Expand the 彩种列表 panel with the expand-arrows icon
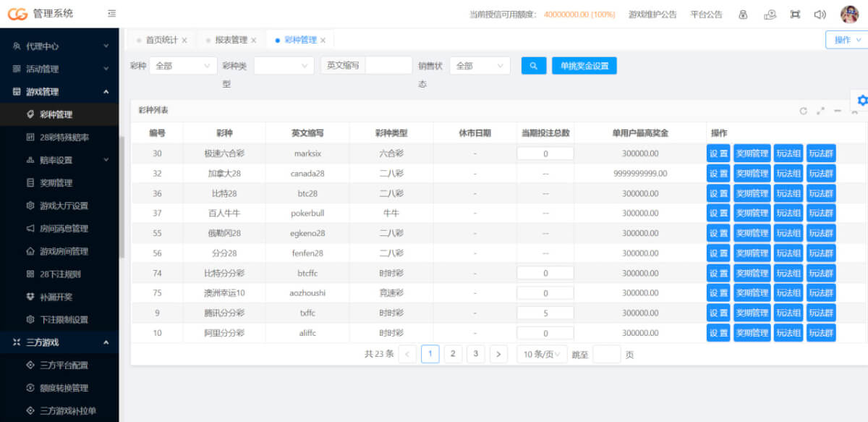 click(820, 111)
